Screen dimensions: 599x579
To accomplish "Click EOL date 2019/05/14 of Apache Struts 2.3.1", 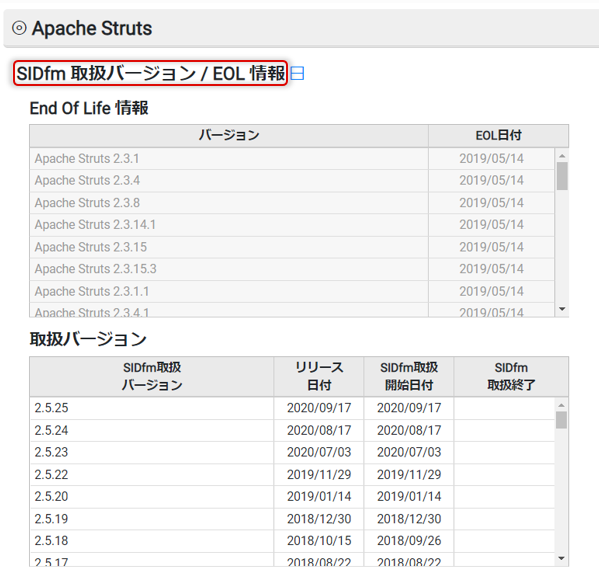I will (x=491, y=158).
